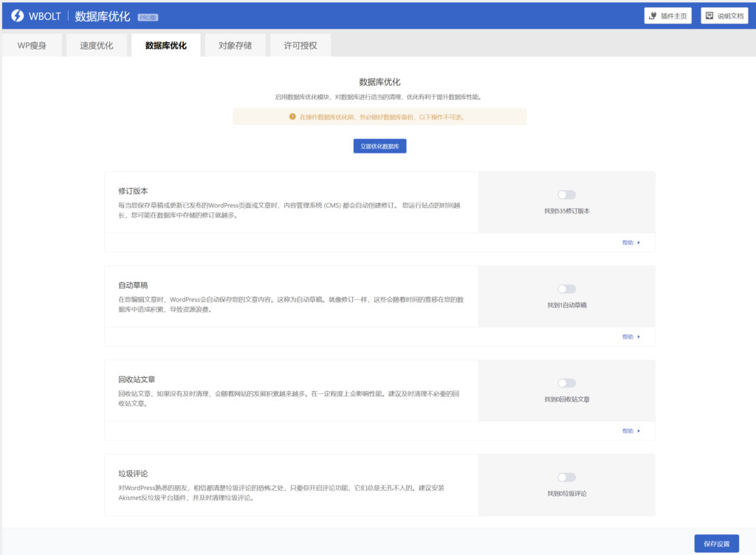Click the WBOLT lightning logo icon

click(18, 15)
